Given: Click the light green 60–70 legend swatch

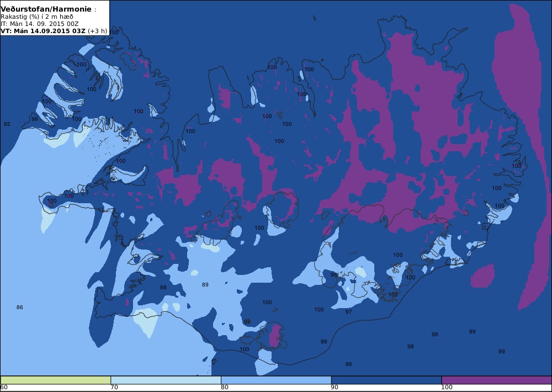Looking at the screenshot, I should (x=56, y=380).
